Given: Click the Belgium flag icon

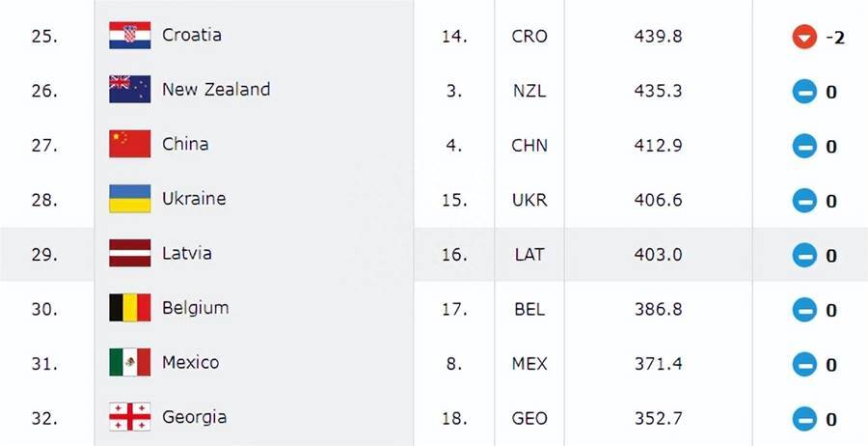Looking at the screenshot, I should tap(129, 308).
